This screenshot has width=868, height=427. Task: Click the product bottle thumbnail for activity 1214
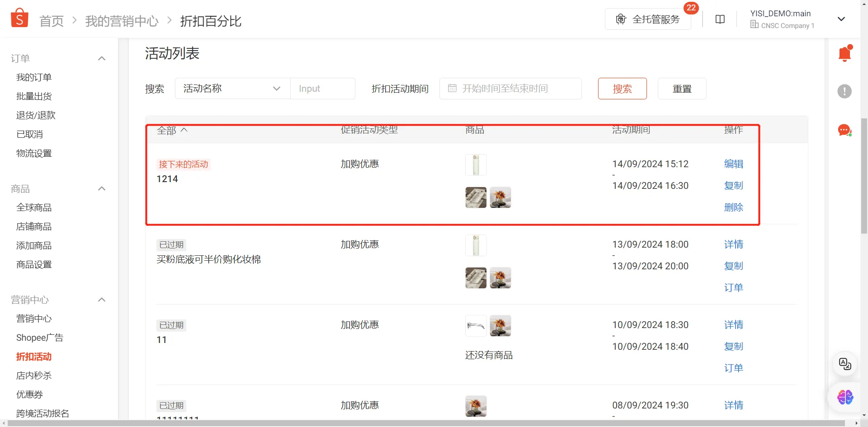476,164
